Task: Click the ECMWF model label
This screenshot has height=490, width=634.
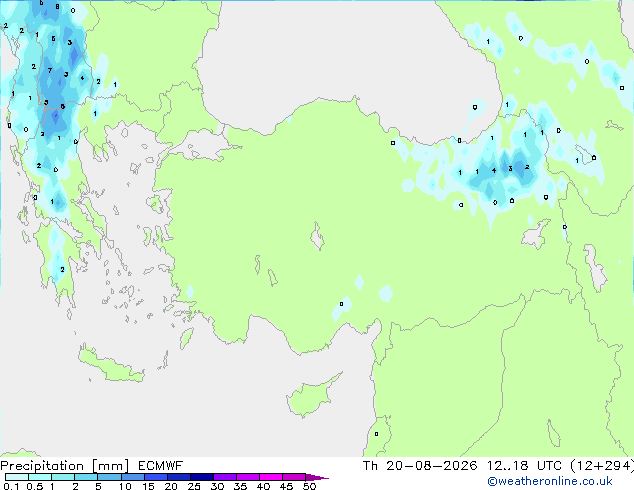Action: click(x=161, y=466)
